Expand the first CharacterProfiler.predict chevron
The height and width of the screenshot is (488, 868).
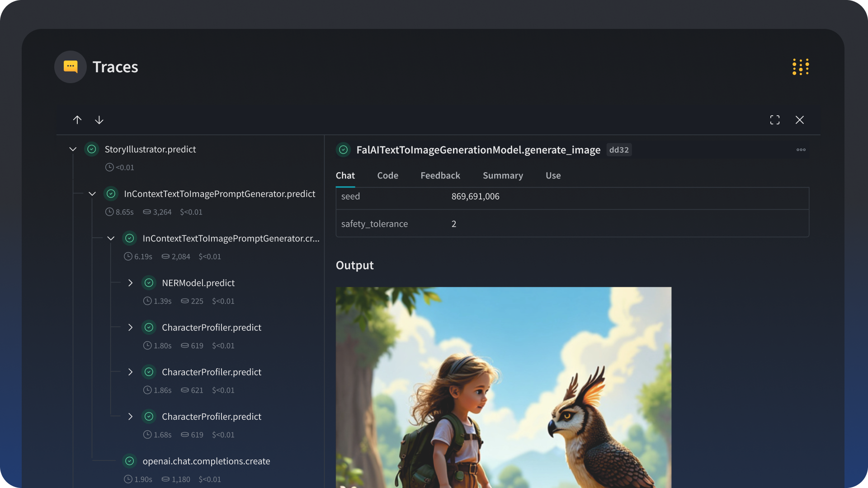point(130,328)
